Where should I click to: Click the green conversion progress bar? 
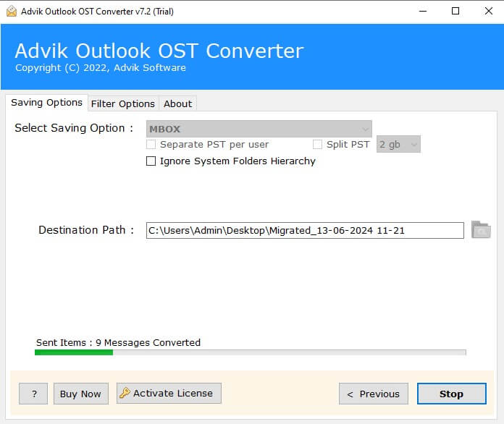[x=250, y=352]
